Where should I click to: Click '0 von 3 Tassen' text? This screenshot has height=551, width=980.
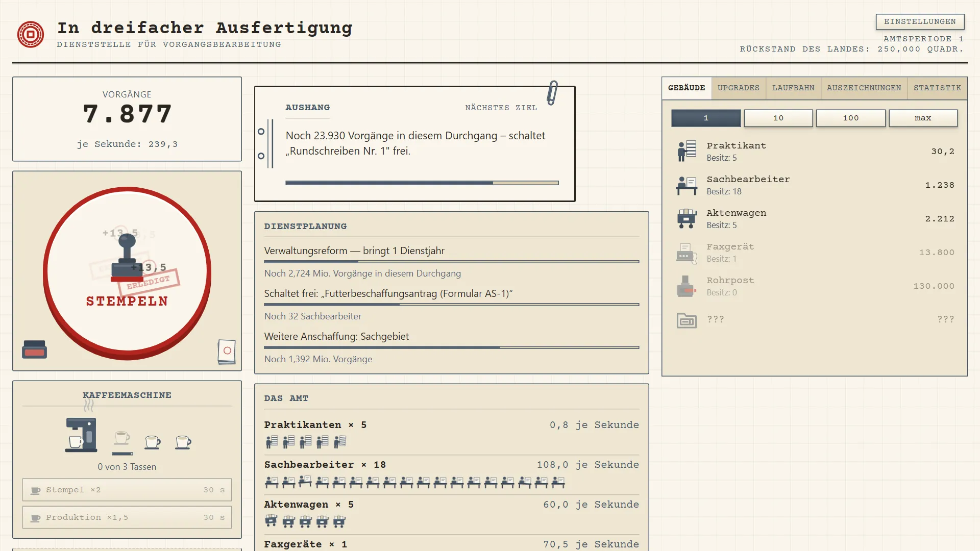point(127,467)
